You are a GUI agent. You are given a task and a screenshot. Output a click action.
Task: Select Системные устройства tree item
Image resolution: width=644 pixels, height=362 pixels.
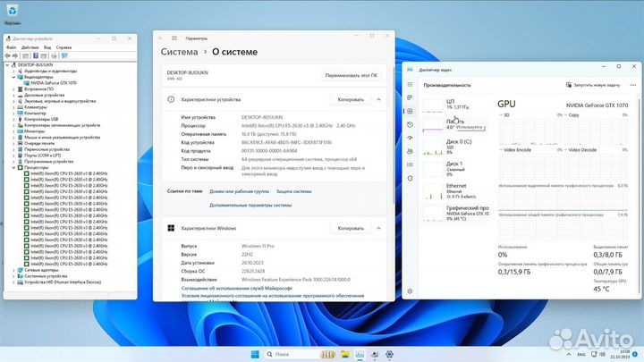pos(46,276)
